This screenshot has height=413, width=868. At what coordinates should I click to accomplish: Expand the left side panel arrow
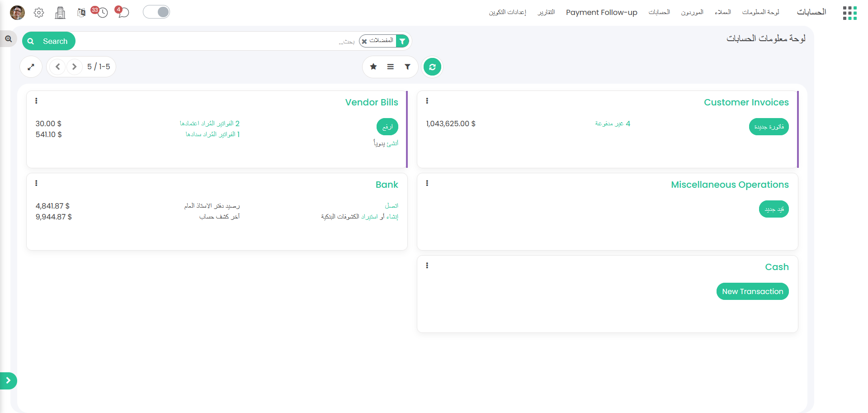(x=8, y=380)
